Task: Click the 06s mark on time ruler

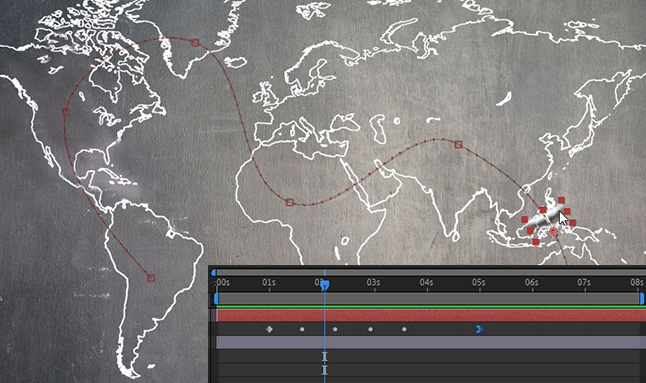Action: tap(531, 283)
